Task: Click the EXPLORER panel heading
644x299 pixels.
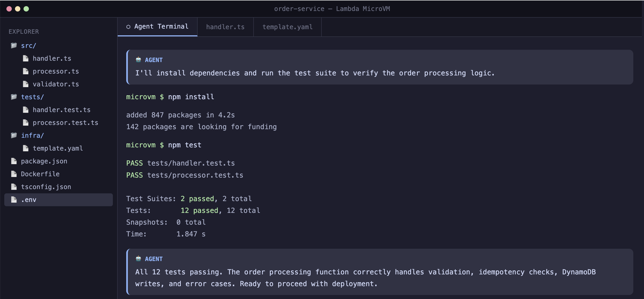Action: click(24, 32)
